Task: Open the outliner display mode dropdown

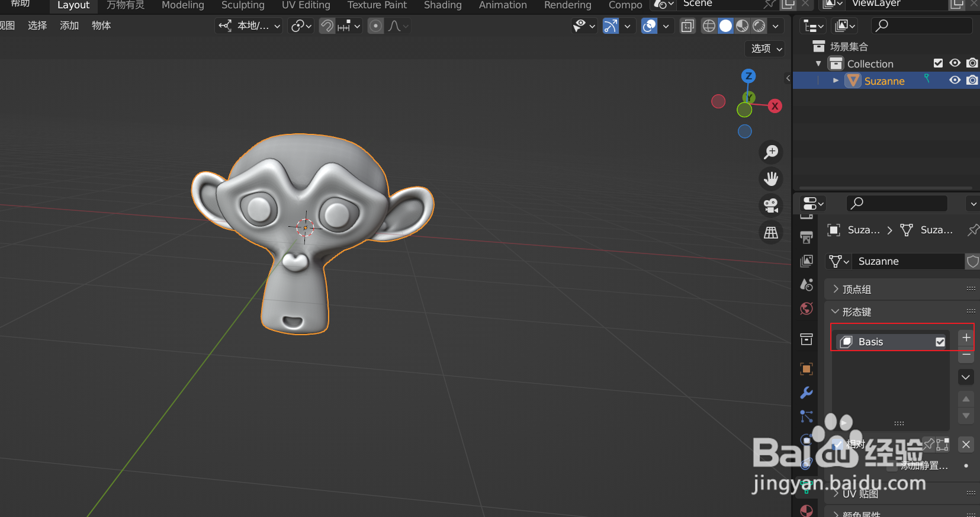Action: click(813, 26)
